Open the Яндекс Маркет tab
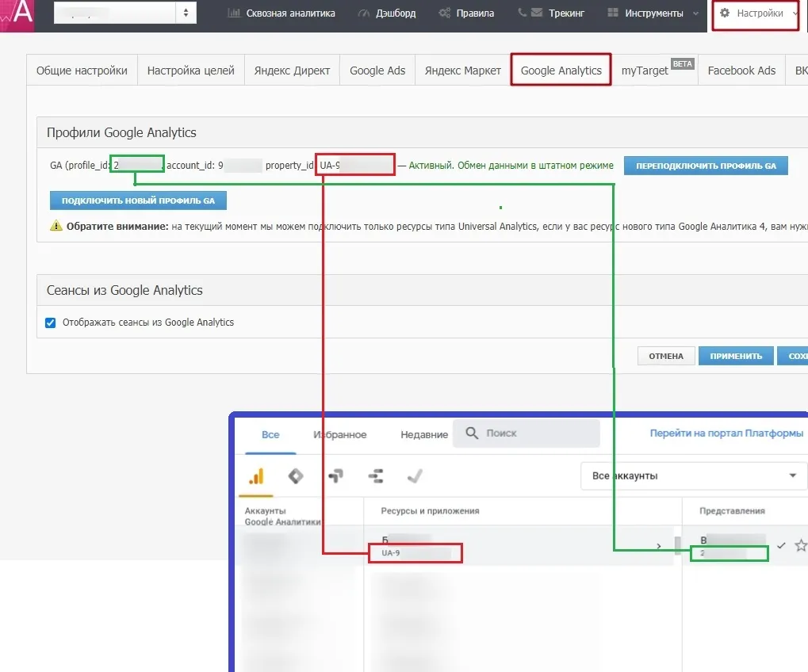This screenshot has width=808, height=672. (463, 71)
